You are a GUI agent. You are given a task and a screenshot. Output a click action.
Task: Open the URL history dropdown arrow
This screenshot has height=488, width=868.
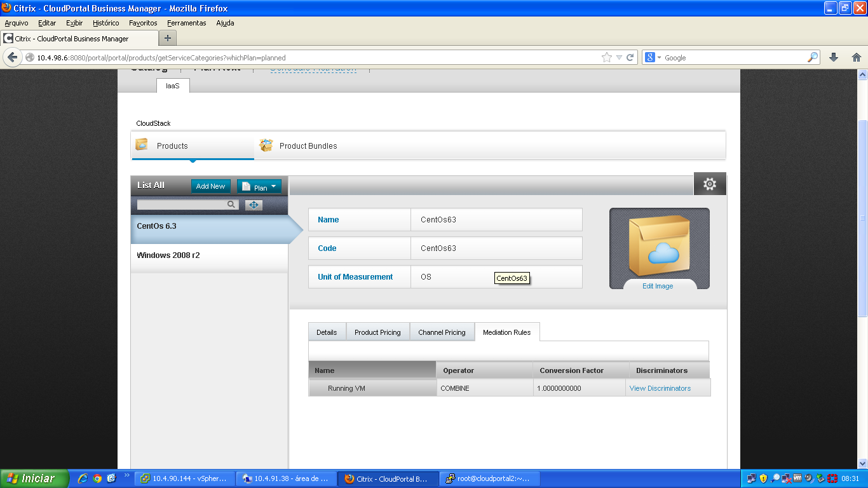point(620,58)
